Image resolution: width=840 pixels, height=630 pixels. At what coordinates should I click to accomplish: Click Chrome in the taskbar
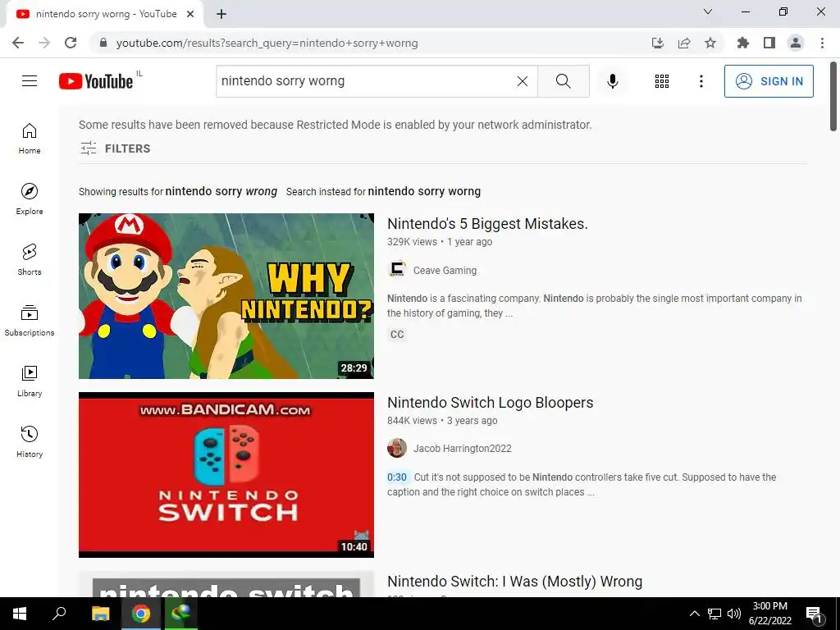pos(141,614)
